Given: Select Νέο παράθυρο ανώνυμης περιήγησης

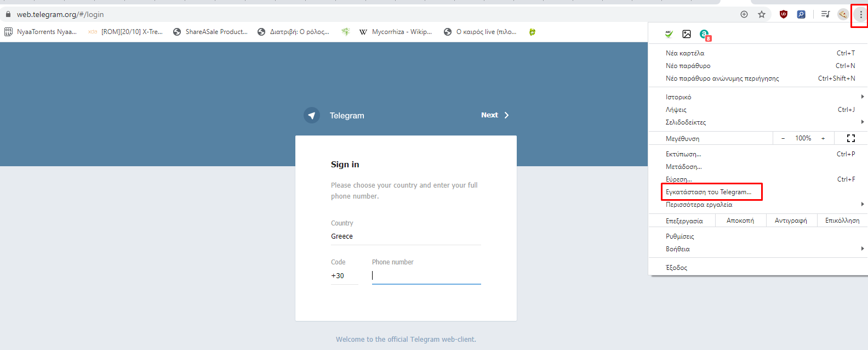Looking at the screenshot, I should [758, 78].
